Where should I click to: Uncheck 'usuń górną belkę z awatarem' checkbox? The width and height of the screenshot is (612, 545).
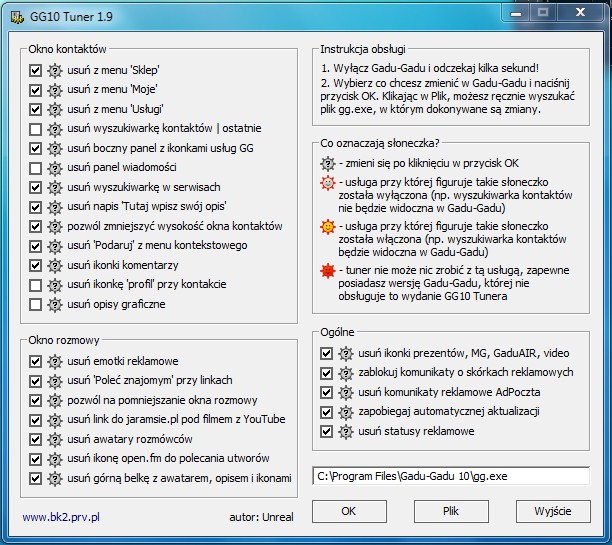click(35, 479)
